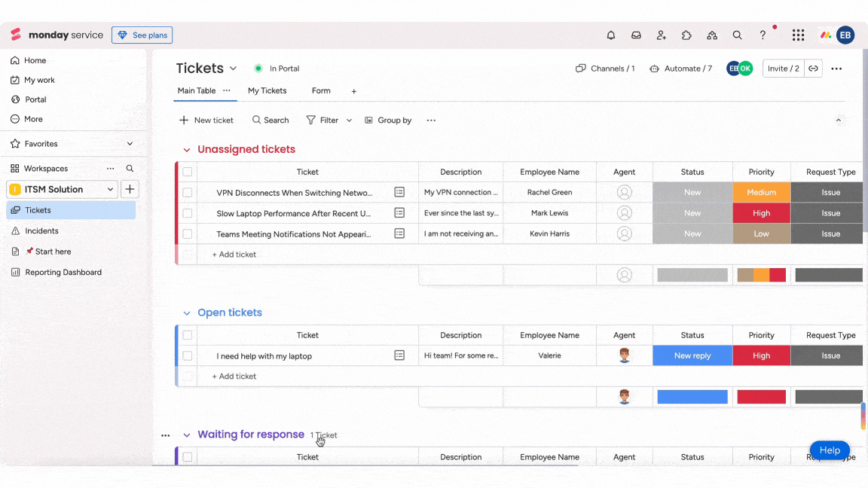The height and width of the screenshot is (488, 868).
Task: Click the copy board link icon
Action: 813,69
